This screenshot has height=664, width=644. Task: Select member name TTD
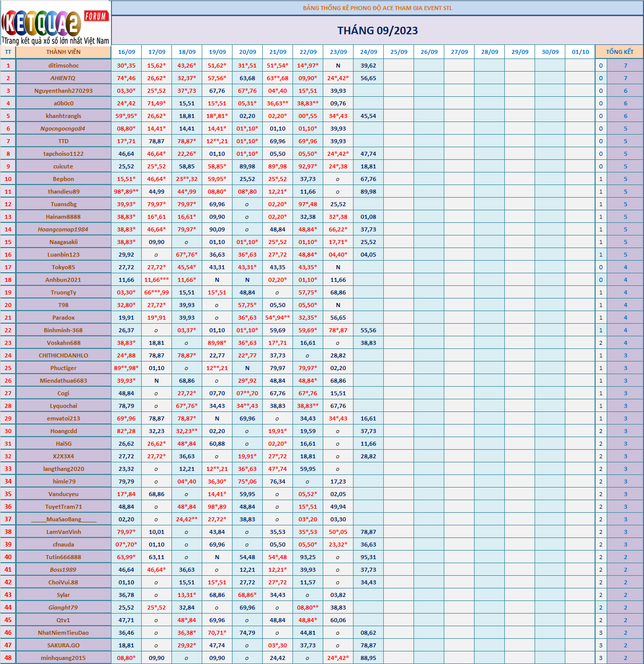click(64, 141)
